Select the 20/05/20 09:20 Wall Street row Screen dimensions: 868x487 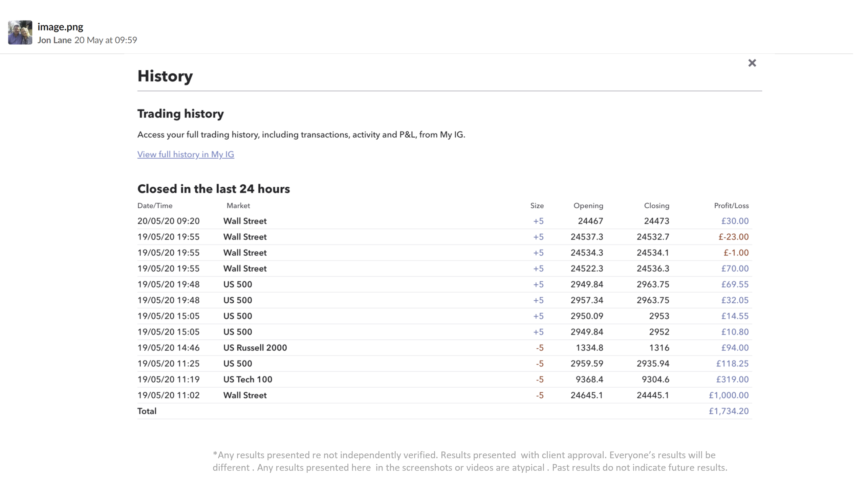[x=444, y=221]
